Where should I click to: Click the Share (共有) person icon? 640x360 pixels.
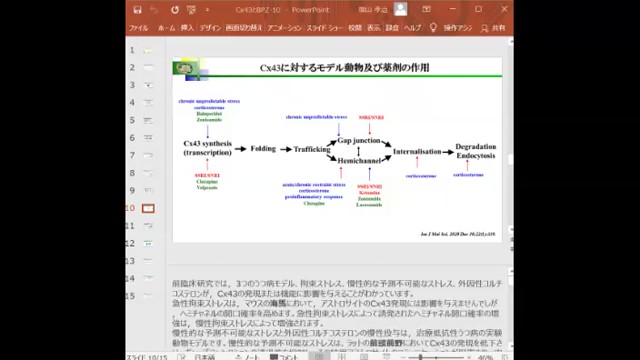pos(484,28)
